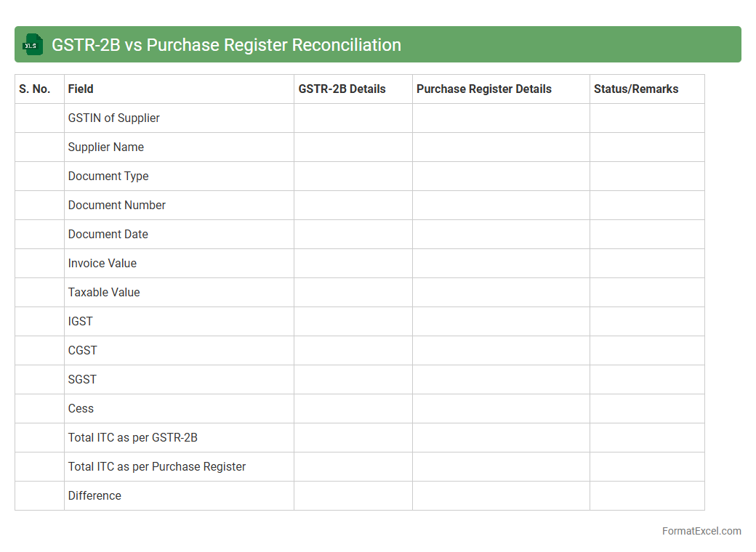The height and width of the screenshot is (552, 756).
Task: Click the GSTR-2B Details cell for CGST
Action: (x=353, y=351)
